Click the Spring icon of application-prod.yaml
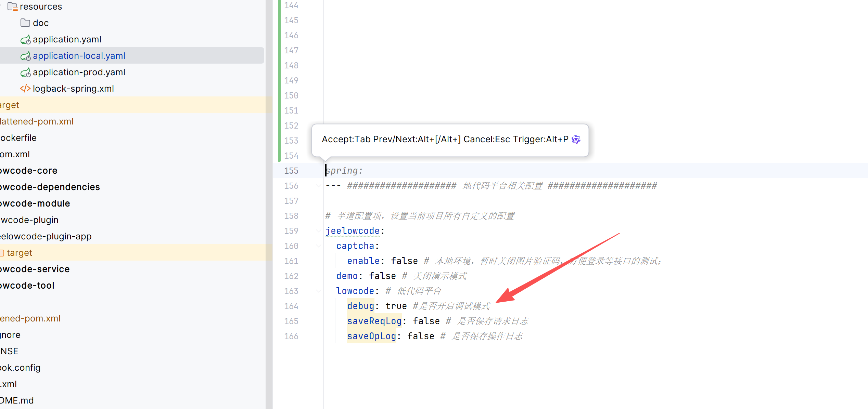 click(25, 72)
